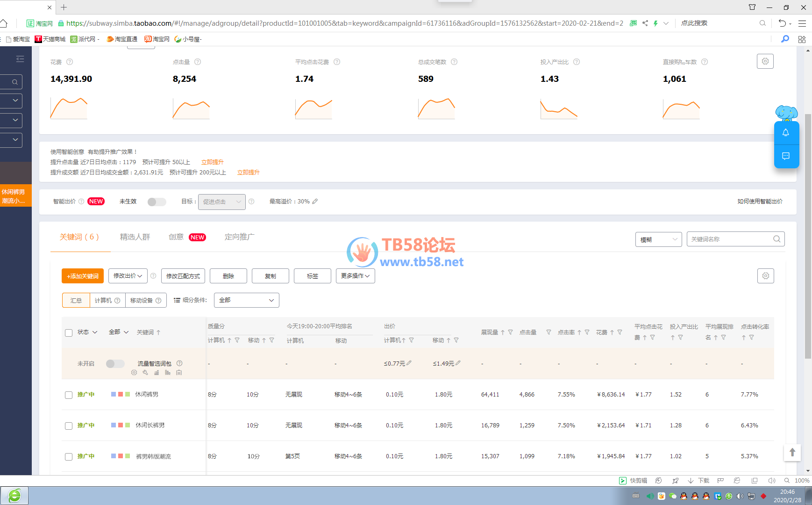Open 流量智选词包 gear settings icon
The image size is (812, 505).
(134, 373)
